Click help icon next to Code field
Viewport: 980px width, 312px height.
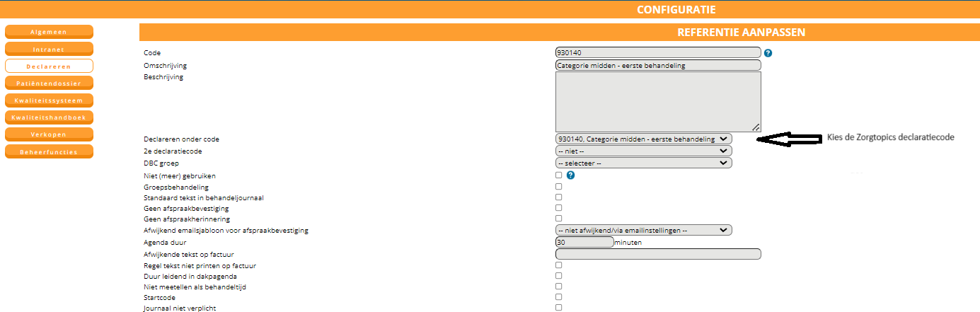click(768, 53)
